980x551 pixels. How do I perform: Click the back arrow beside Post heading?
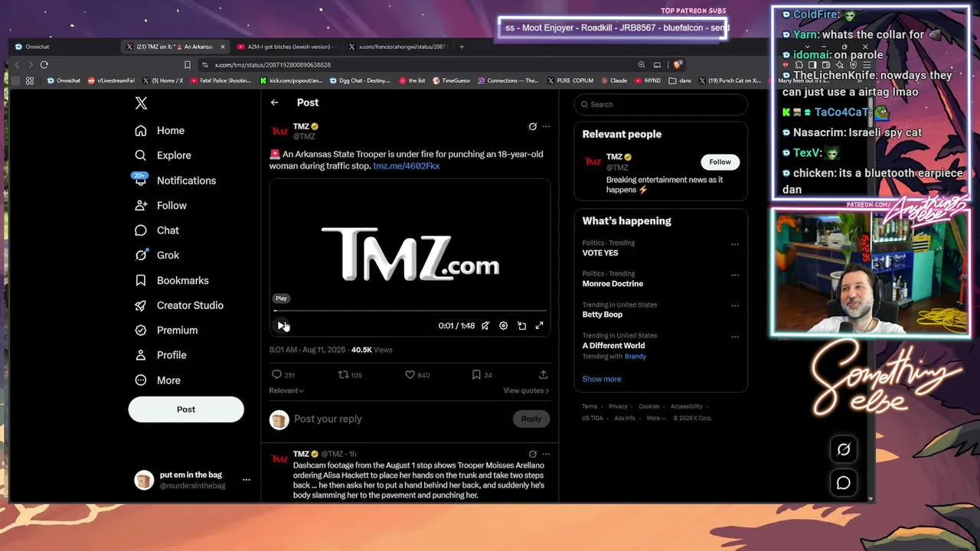(275, 103)
